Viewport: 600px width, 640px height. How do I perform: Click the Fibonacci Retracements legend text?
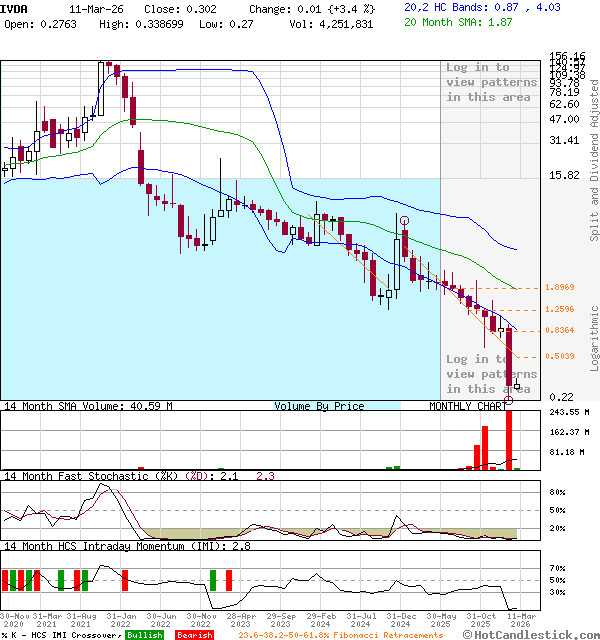pos(340,635)
